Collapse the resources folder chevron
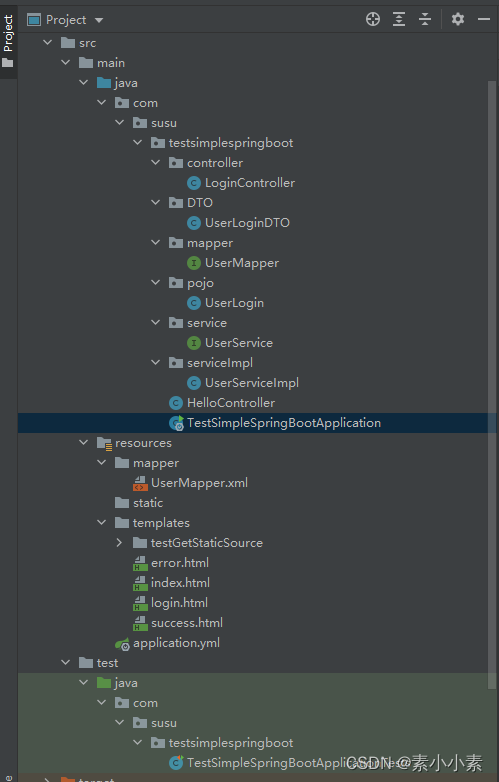Image resolution: width=499 pixels, height=782 pixels. [x=83, y=442]
